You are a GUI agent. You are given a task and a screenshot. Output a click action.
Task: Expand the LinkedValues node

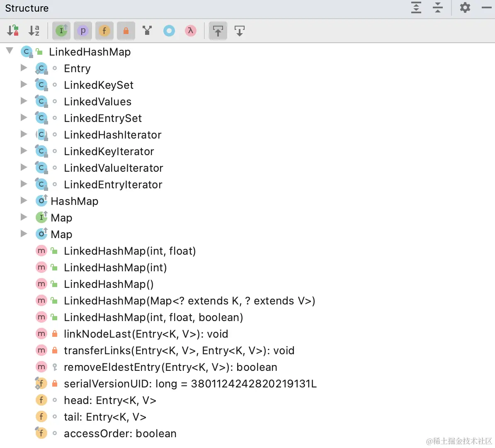(24, 101)
